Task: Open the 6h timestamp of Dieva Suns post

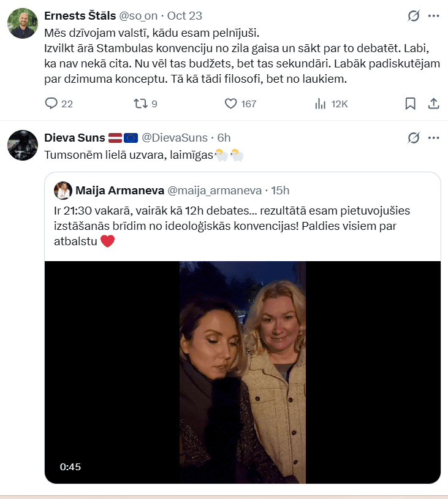Action: [x=224, y=137]
